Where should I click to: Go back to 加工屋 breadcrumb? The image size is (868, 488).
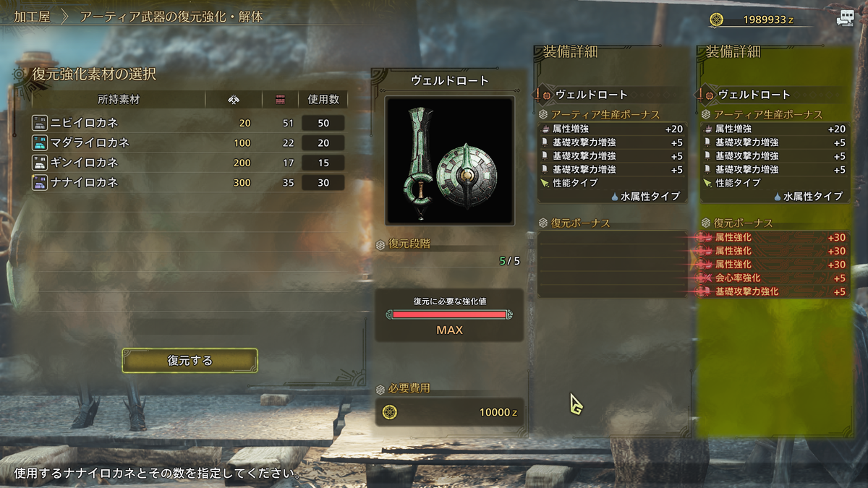[32, 17]
